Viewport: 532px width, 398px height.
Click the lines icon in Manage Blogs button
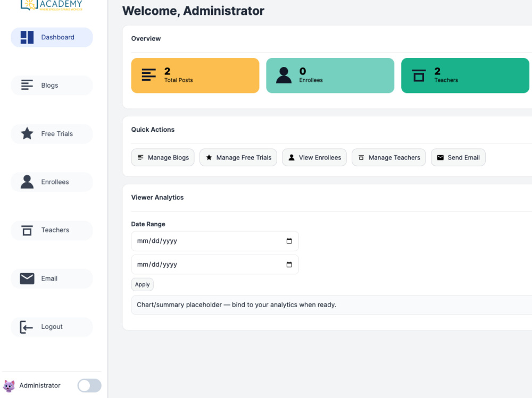140,157
